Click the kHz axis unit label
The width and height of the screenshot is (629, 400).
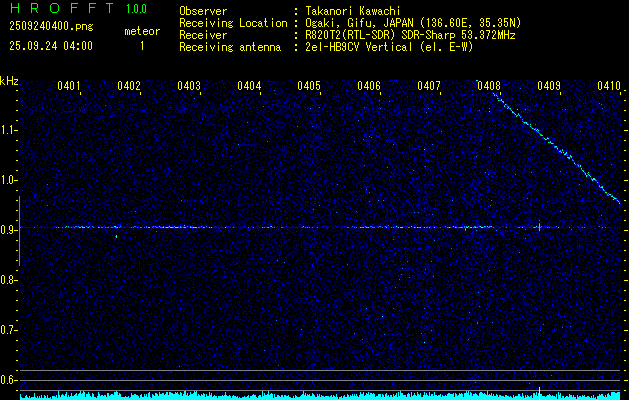[x=9, y=81]
